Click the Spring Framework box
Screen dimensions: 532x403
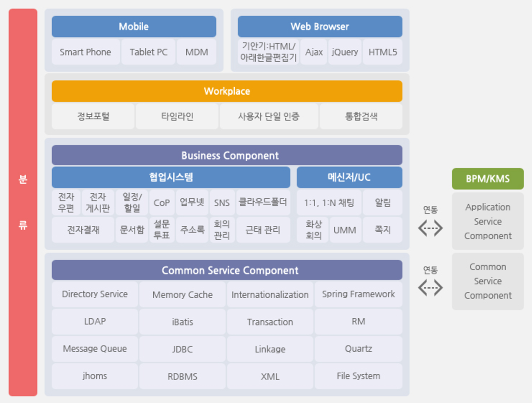[x=358, y=294]
